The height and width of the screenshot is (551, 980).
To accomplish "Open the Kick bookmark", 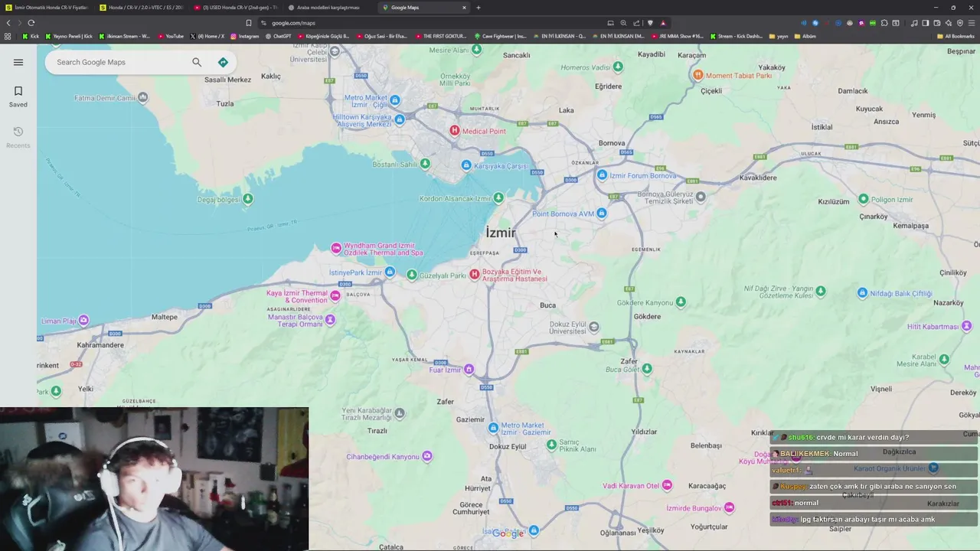I will pos(31,36).
